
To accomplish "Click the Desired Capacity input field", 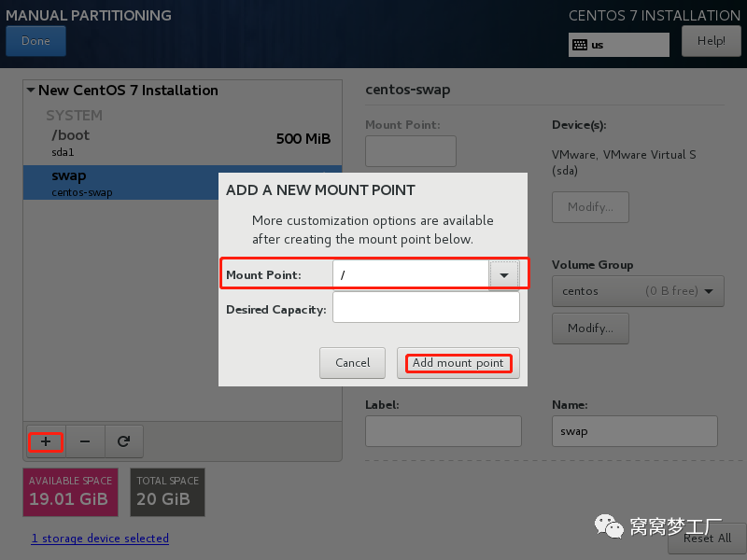I will 426,307.
